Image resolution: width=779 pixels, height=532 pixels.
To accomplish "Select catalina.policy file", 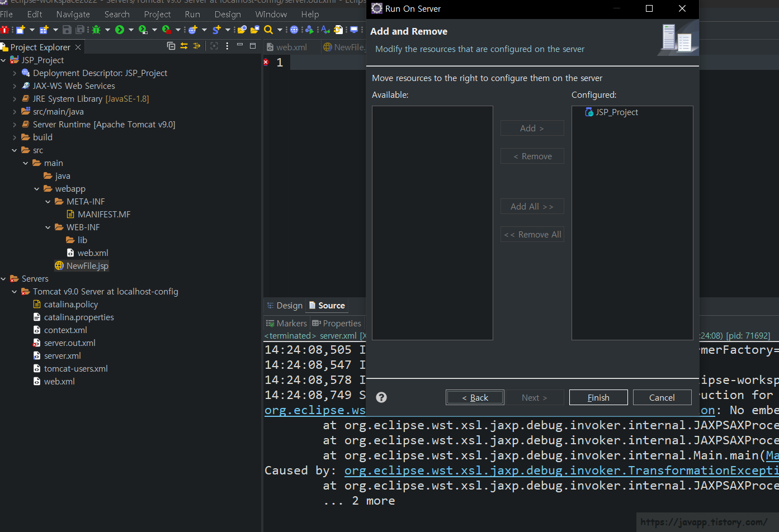I will tap(65, 305).
